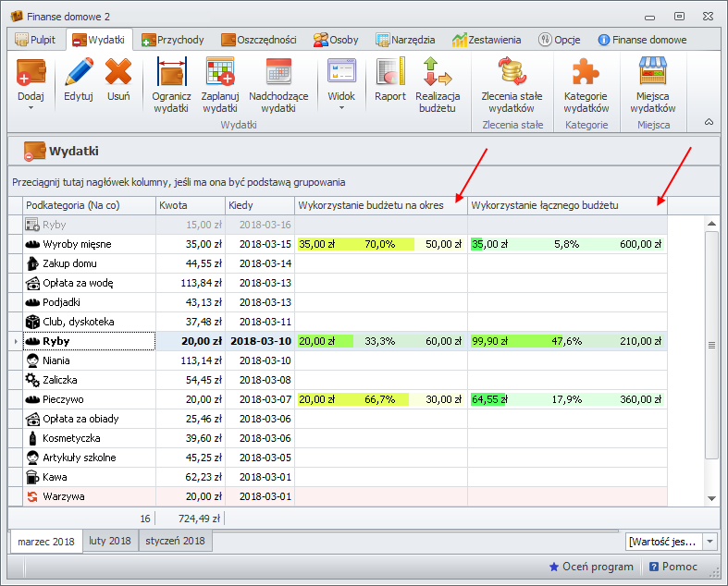Generate a Raport from the ribbon
Viewport: 728px width, 586px height.
coord(390,72)
